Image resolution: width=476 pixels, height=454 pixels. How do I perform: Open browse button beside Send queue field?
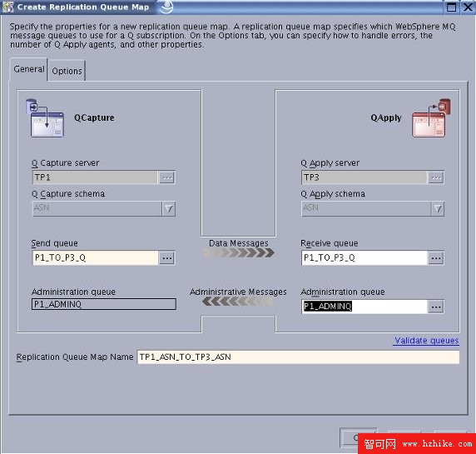(167, 258)
